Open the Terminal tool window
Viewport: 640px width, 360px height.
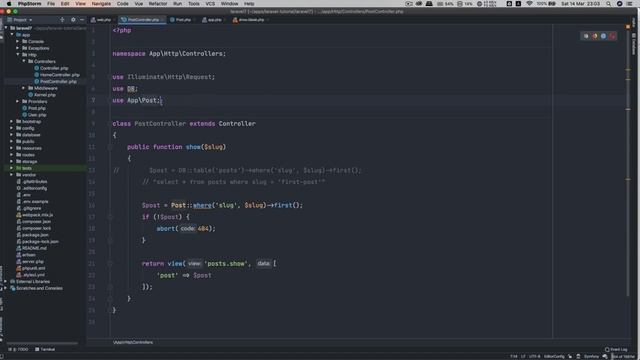pos(45,349)
